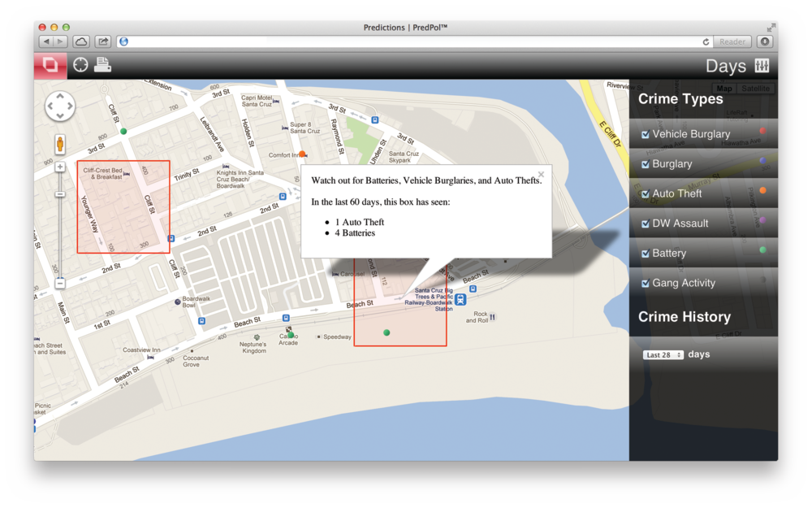Click the red PredPol boxes icon
This screenshot has height=508, width=812.
[50, 65]
